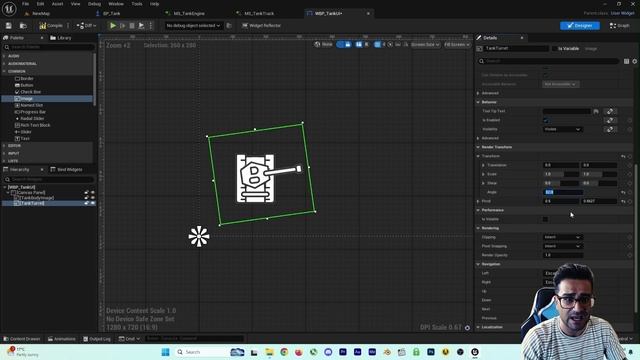Image resolution: width=640 pixels, height=360 pixels.
Task: Select the Button widget in palette
Action: (x=27, y=85)
